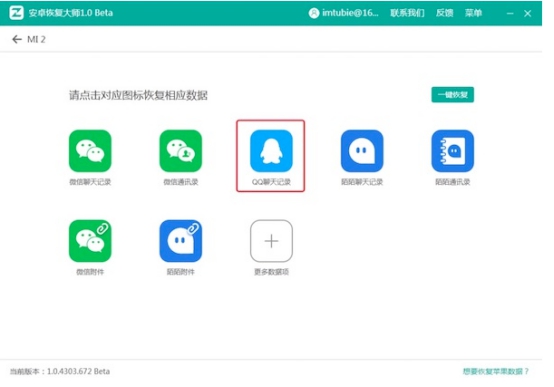Open the 菜单 menu

(x=473, y=13)
